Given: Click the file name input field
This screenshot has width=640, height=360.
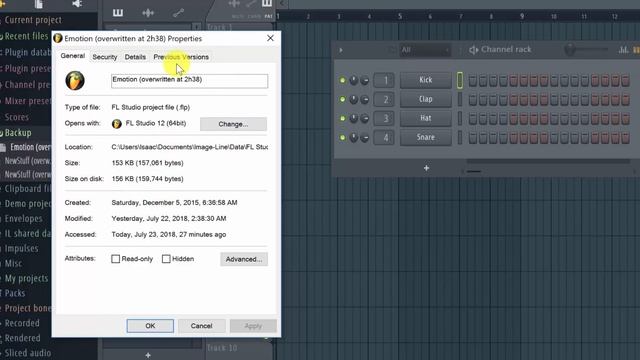Looking at the screenshot, I should 189,81.
